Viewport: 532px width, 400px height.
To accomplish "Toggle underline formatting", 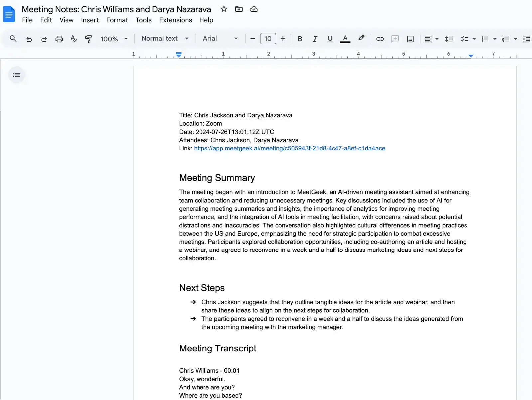I will (330, 39).
